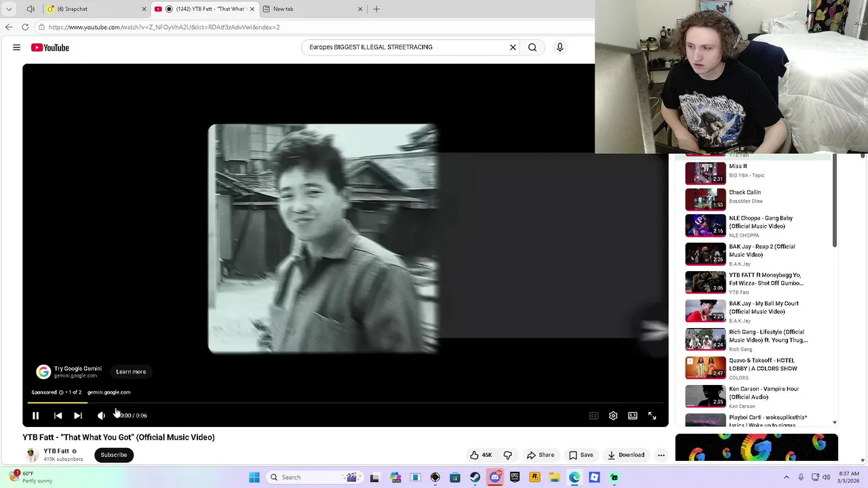Open YTB Fatt channel name link
Image resolution: width=868 pixels, height=488 pixels.
56,451
